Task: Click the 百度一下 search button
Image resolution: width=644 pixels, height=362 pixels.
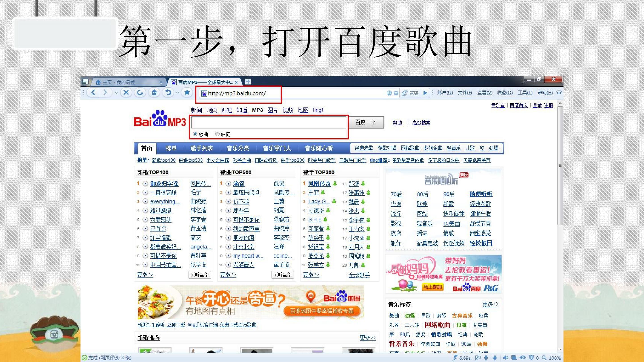Action: click(x=366, y=122)
